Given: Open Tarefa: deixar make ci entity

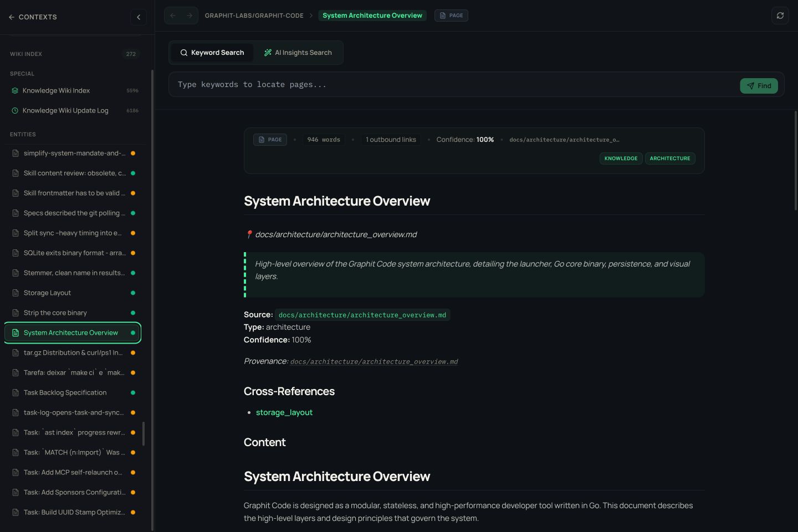Looking at the screenshot, I should coord(73,372).
